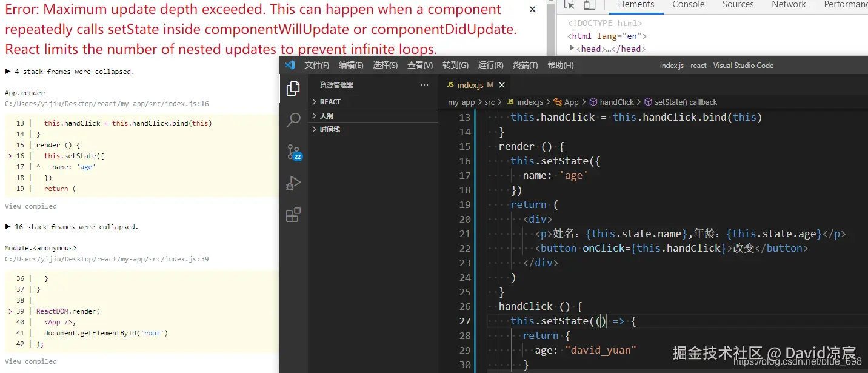Click age: "david_yuan" in editor
Viewport: 868px width, 373px height.
click(x=586, y=350)
